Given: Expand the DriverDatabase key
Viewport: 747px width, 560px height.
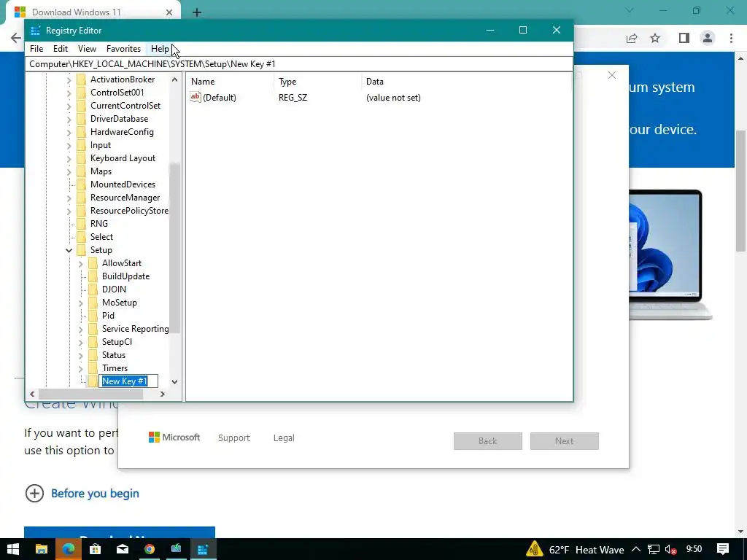Looking at the screenshot, I should click(69, 119).
